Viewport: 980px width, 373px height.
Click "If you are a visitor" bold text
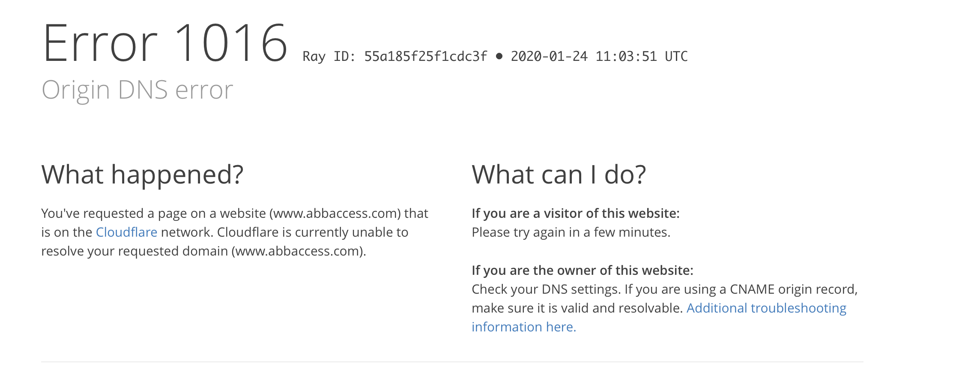(575, 213)
